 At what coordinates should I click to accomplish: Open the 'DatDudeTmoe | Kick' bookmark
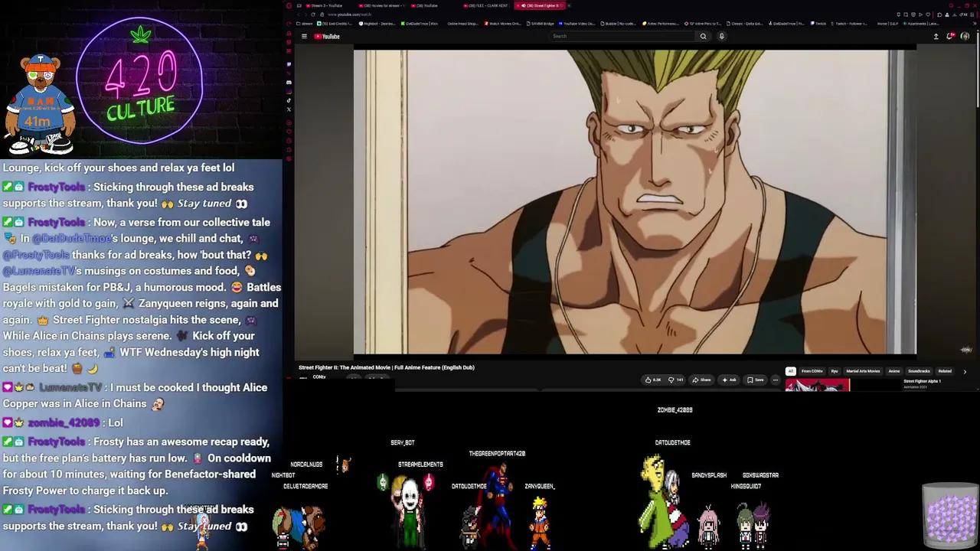point(419,24)
